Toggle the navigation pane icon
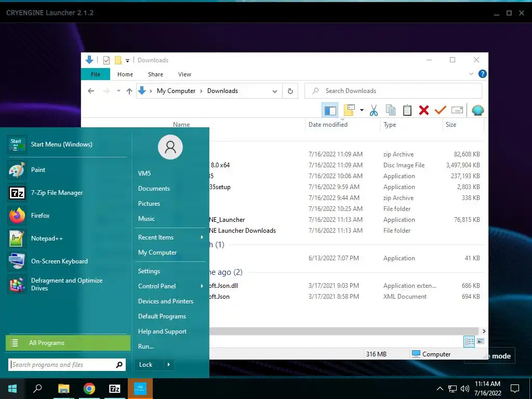The height and width of the screenshot is (399, 532). click(x=330, y=110)
